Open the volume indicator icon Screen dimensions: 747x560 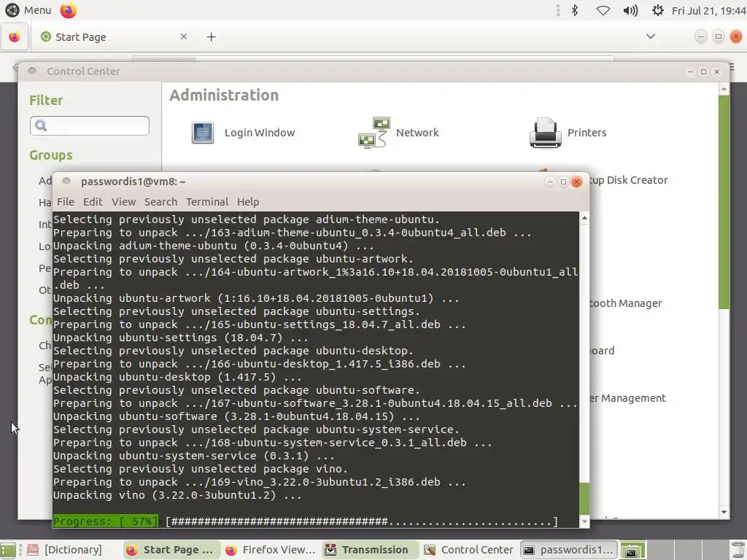coord(630,10)
